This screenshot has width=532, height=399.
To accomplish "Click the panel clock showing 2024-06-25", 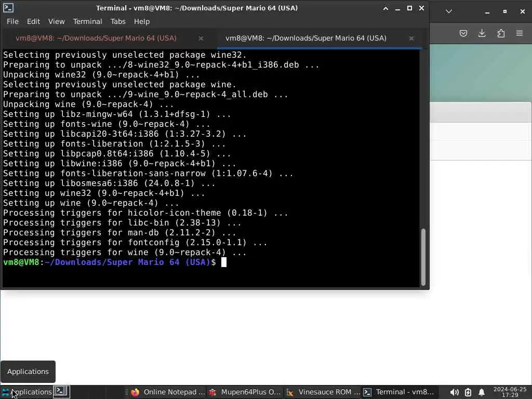I will tap(510, 392).
